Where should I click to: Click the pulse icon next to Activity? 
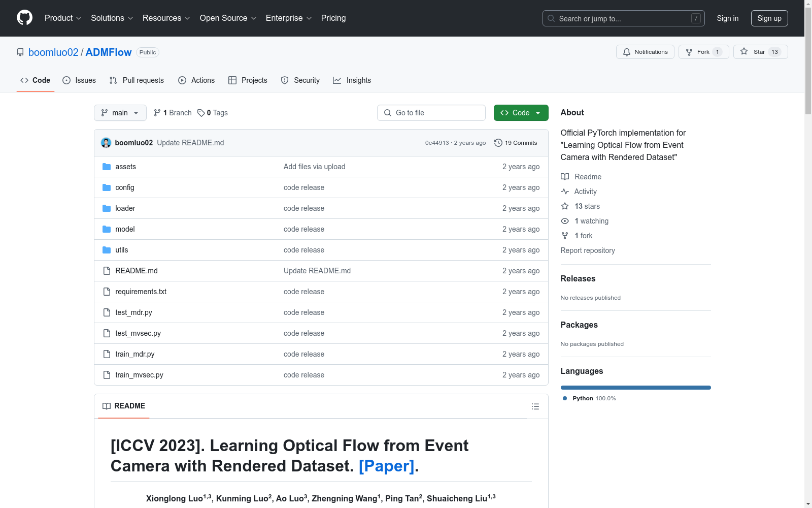pyautogui.click(x=565, y=192)
